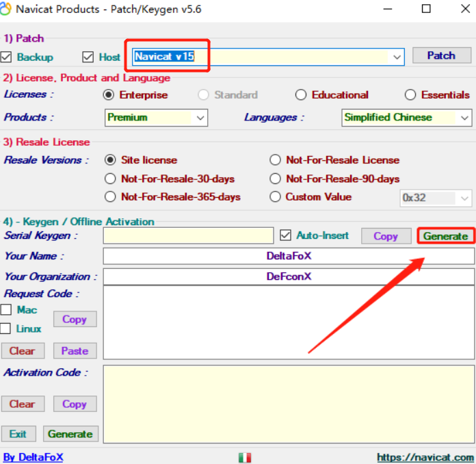The width and height of the screenshot is (476, 464).
Task: Click the Exit button
Action: point(18,434)
